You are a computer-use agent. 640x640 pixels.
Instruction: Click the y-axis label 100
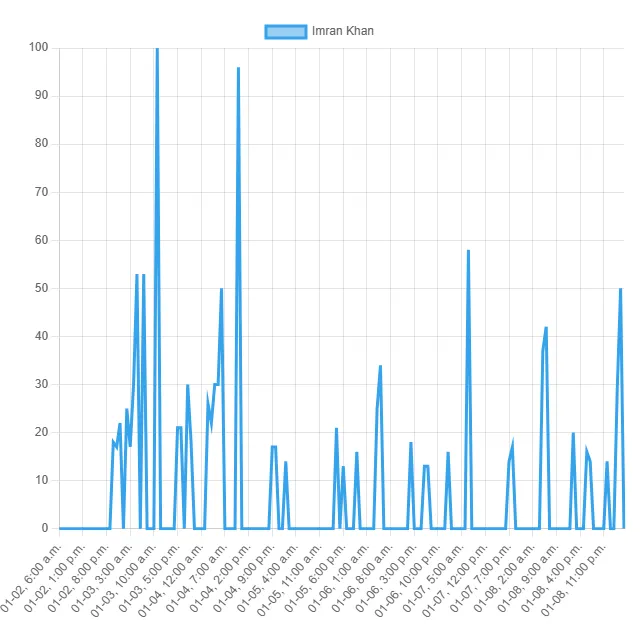click(x=39, y=48)
